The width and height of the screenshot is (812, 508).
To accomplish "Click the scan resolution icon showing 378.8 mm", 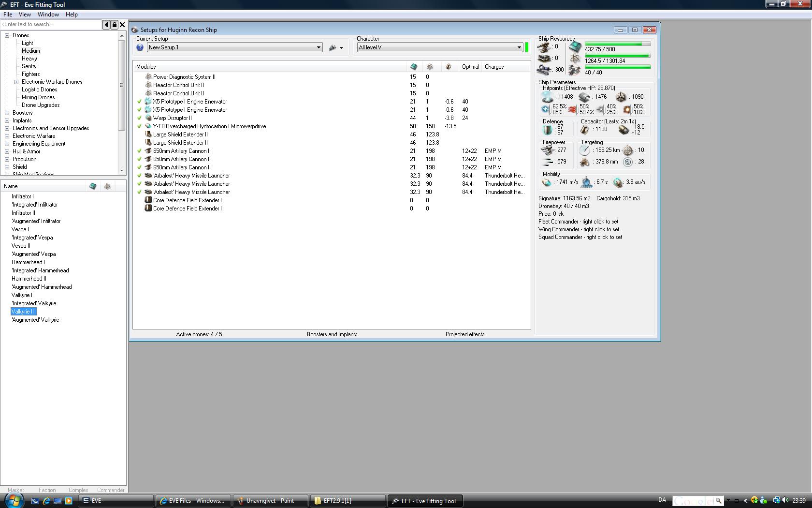I will 585,162.
